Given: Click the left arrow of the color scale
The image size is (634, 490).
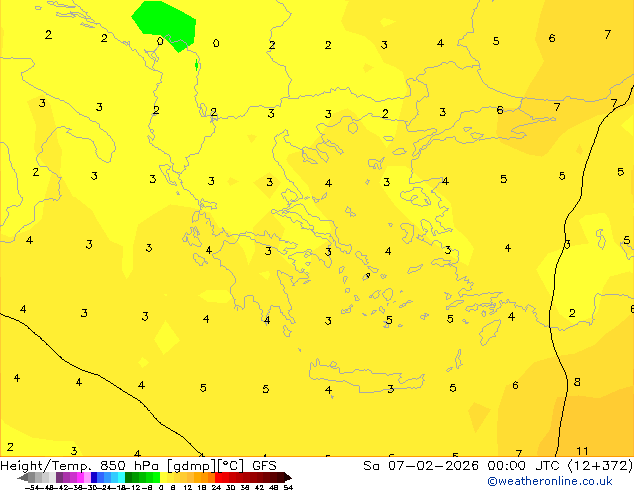Looking at the screenshot, I should coord(22,477).
